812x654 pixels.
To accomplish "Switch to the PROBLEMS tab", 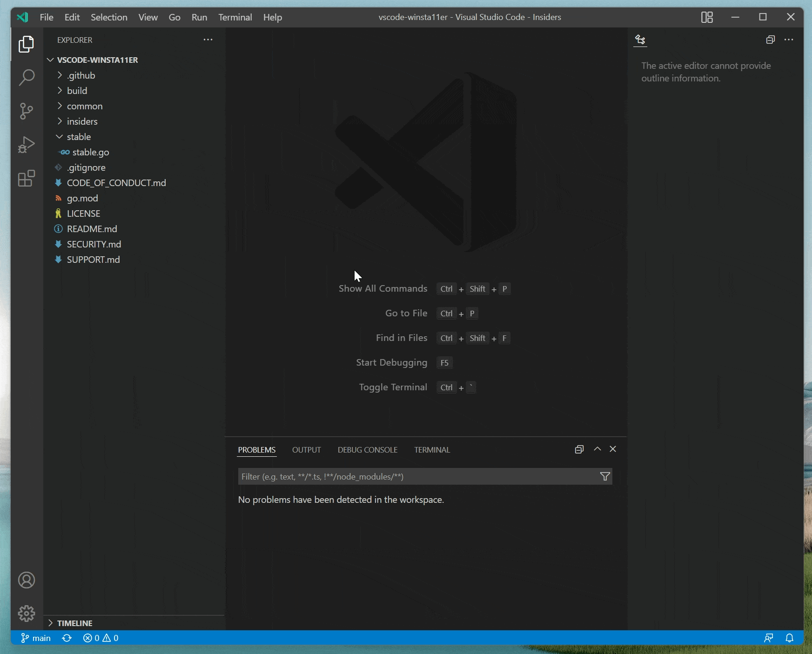I will coord(257,450).
